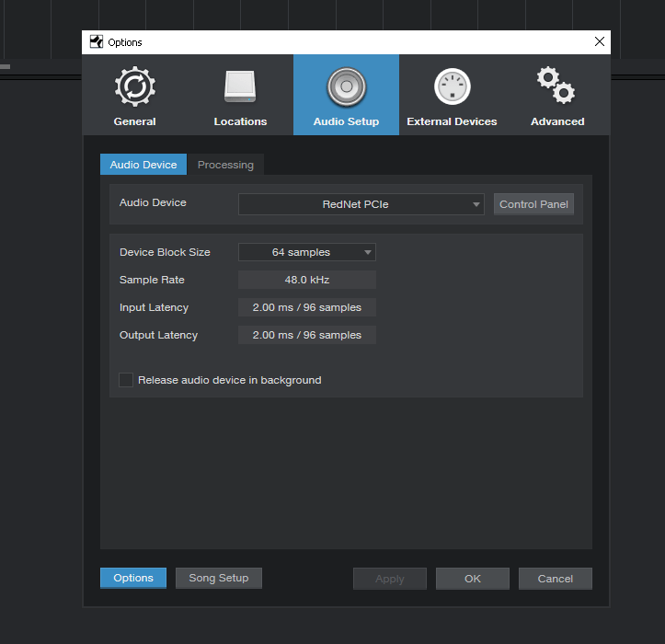This screenshot has width=665, height=644.
Task: Switch to the Audio Device tab
Action: [143, 165]
